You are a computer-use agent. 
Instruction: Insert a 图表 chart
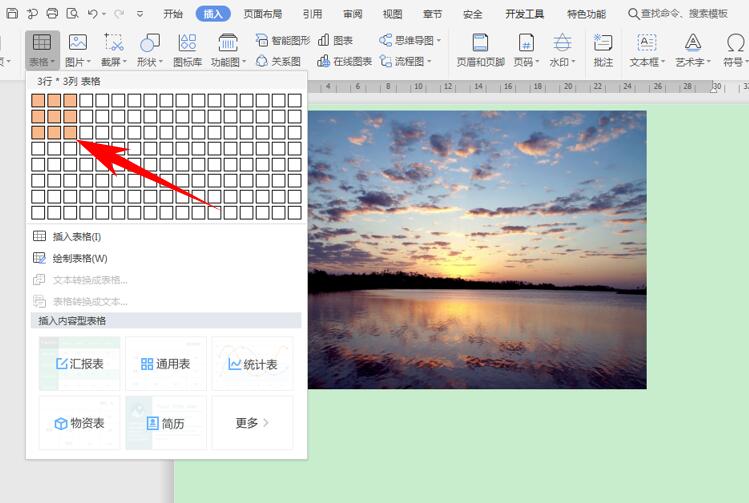pyautogui.click(x=335, y=40)
